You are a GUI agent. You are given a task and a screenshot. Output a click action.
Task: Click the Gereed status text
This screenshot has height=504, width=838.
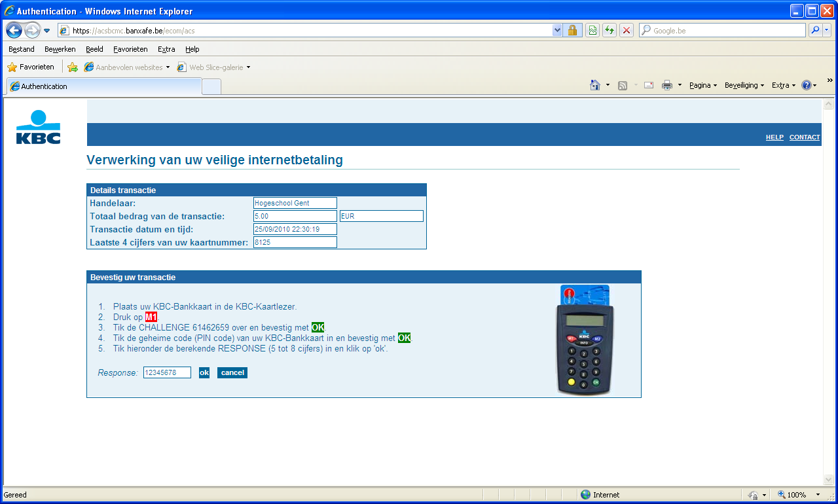(x=16, y=495)
